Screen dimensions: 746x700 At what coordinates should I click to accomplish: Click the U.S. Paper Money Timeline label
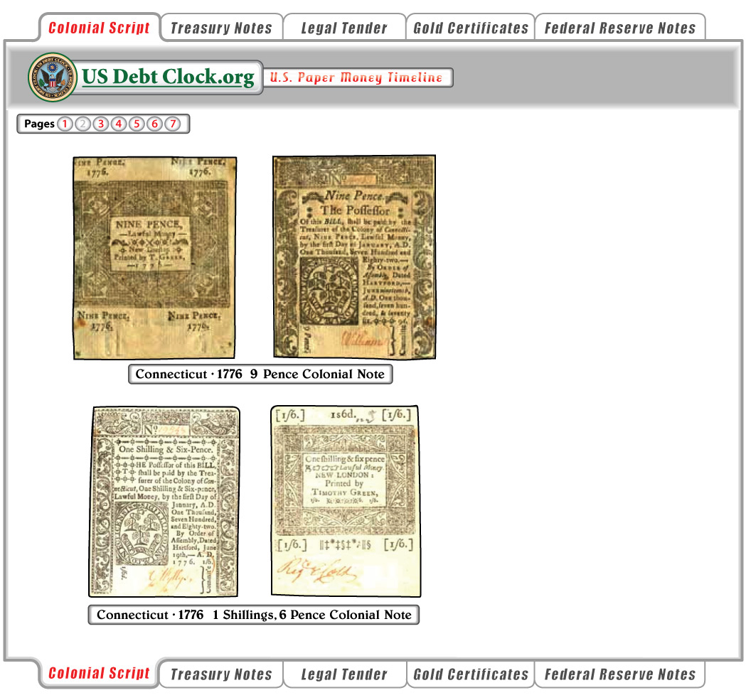point(357,77)
